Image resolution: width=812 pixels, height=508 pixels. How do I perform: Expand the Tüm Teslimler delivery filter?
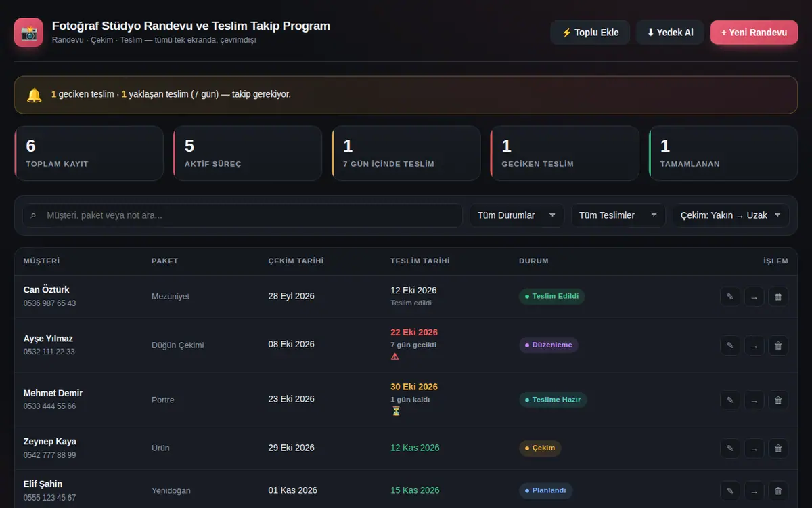click(x=618, y=215)
